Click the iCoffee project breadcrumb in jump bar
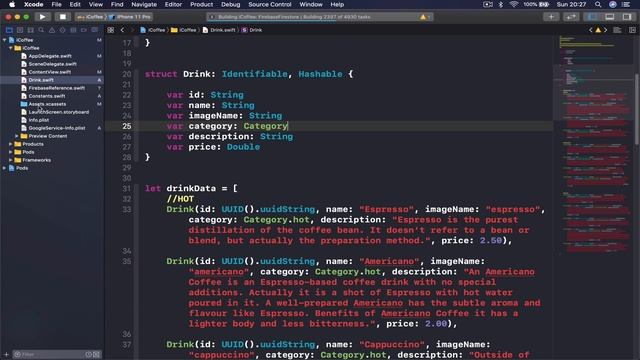The width and height of the screenshot is (640, 360). point(153,30)
